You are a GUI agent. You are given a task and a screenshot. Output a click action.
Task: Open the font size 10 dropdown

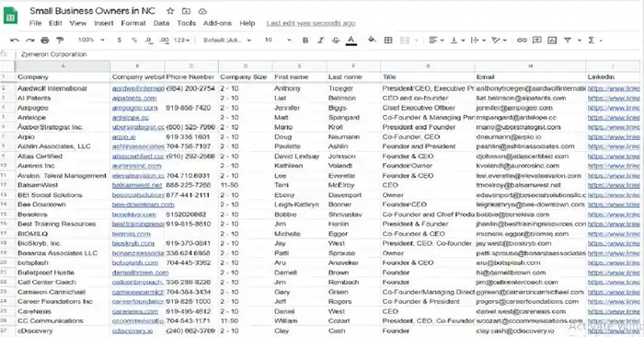click(x=278, y=41)
